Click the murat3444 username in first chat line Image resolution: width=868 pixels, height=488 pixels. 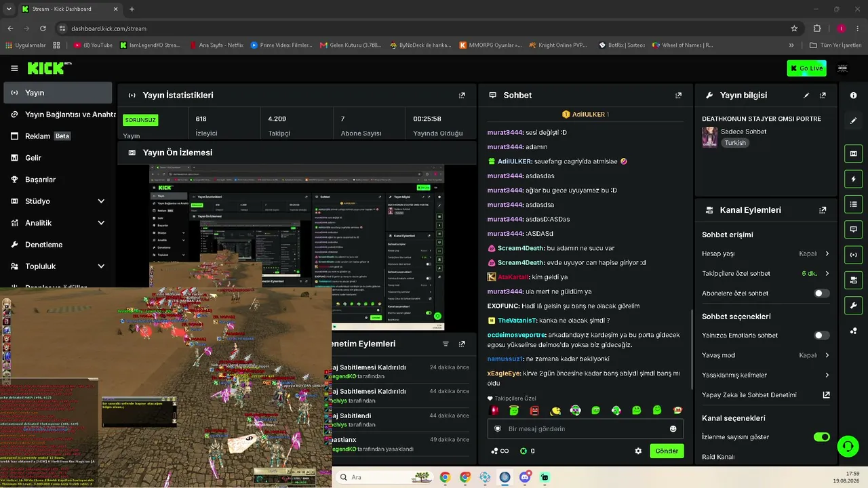tap(505, 132)
